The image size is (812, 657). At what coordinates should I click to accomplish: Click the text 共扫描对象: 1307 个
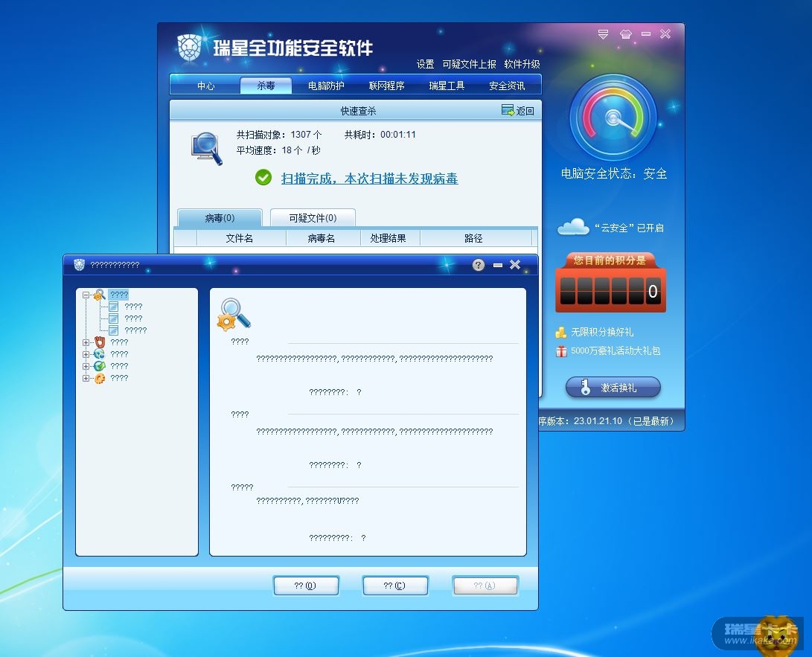coord(279,135)
